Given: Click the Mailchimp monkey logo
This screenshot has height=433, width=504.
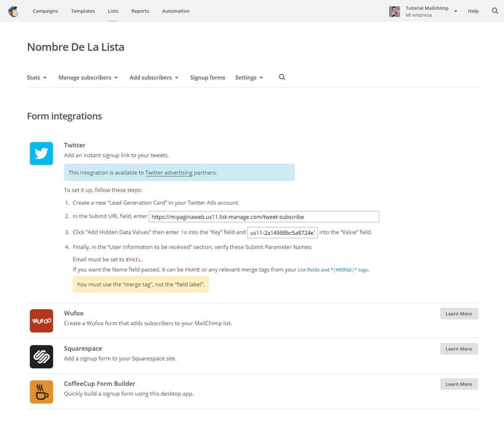Looking at the screenshot, I should (13, 12).
